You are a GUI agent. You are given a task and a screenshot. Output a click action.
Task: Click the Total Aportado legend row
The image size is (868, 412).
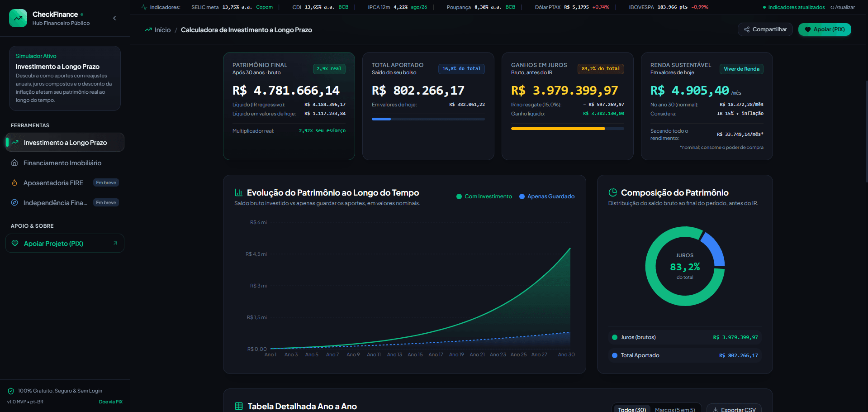click(x=685, y=355)
